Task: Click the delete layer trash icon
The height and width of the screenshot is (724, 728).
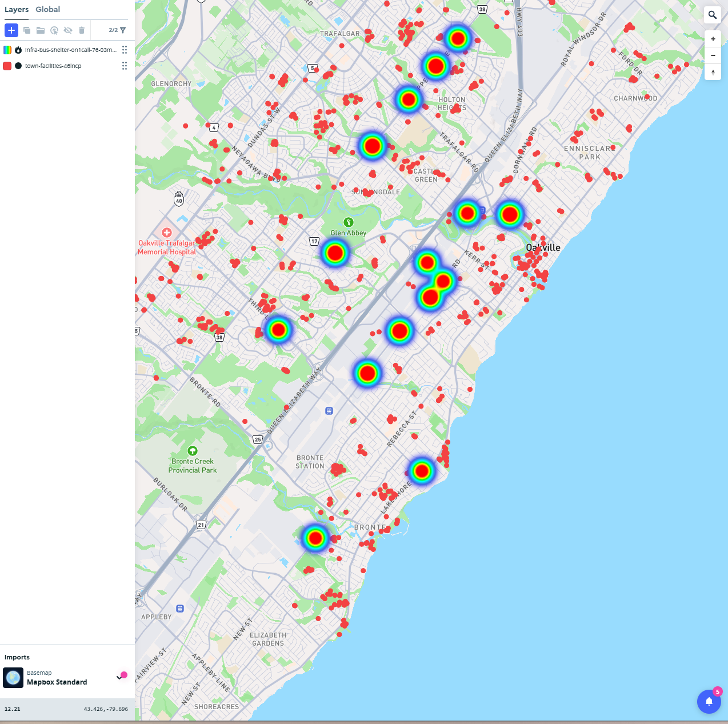Action: [x=82, y=30]
